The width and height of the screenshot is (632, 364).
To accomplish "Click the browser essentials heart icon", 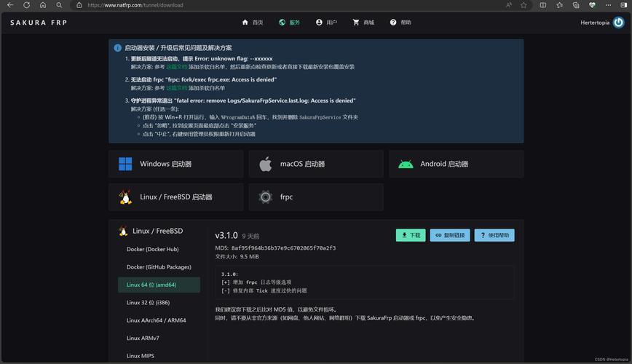I will point(592,5).
